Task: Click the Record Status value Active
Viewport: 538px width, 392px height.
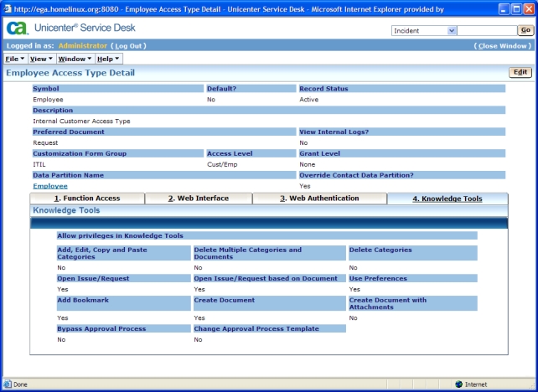Action: coord(308,100)
